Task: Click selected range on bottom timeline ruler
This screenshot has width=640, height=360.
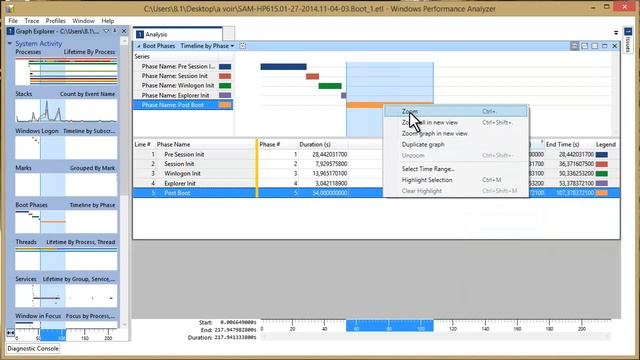Action: [x=390, y=326]
